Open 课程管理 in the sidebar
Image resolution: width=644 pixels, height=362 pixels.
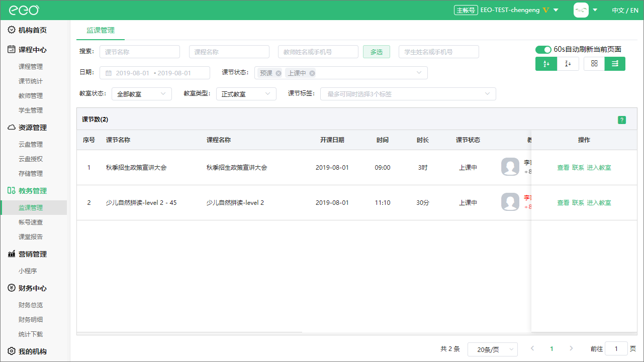[31, 67]
